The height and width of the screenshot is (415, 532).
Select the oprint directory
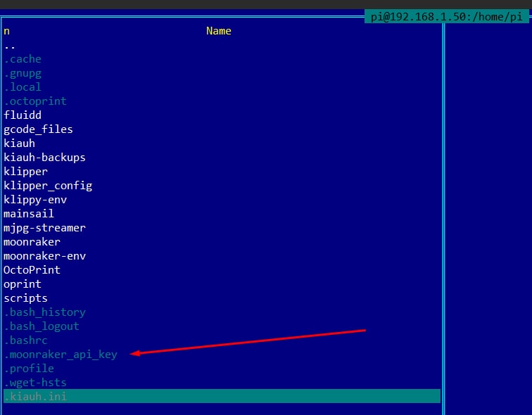[23, 284]
